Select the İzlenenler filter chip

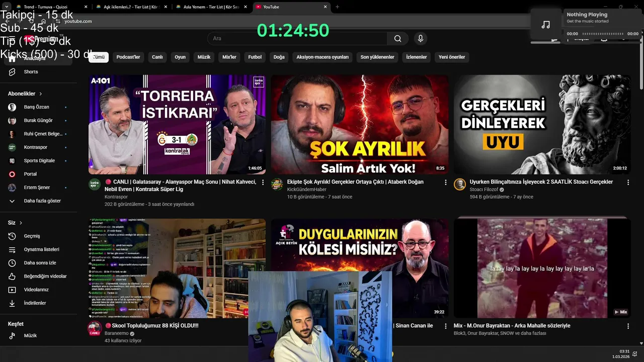coord(417,57)
